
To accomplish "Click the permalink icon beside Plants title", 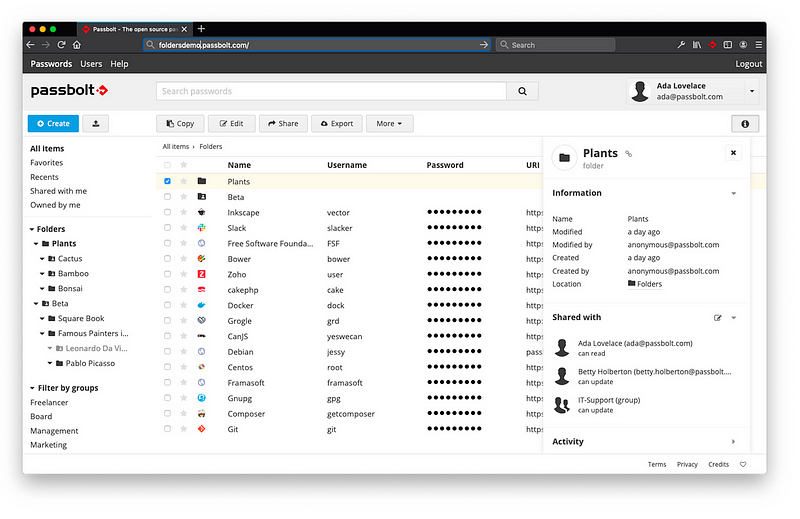I will coord(629,154).
